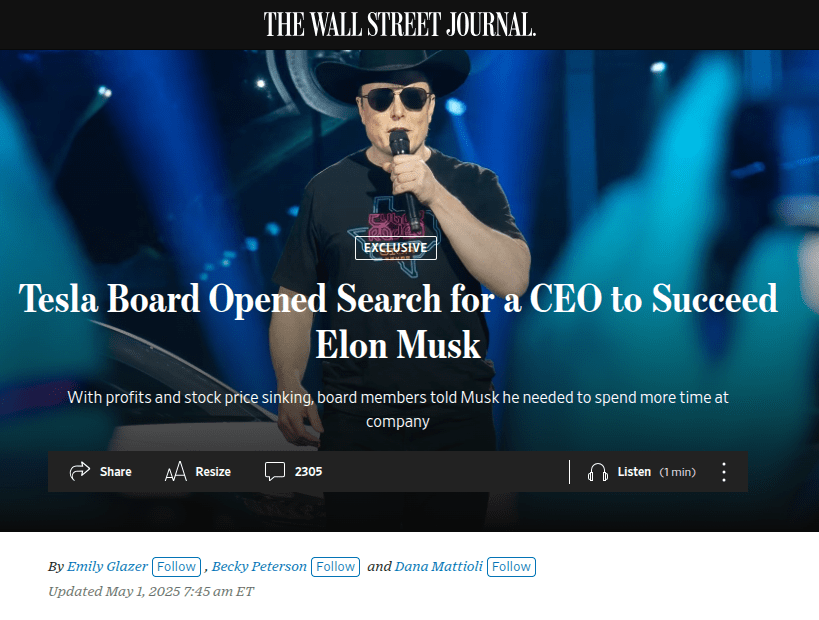The image size is (819, 620).
Task: Open author page for Dana Mattioli
Action: (x=439, y=567)
